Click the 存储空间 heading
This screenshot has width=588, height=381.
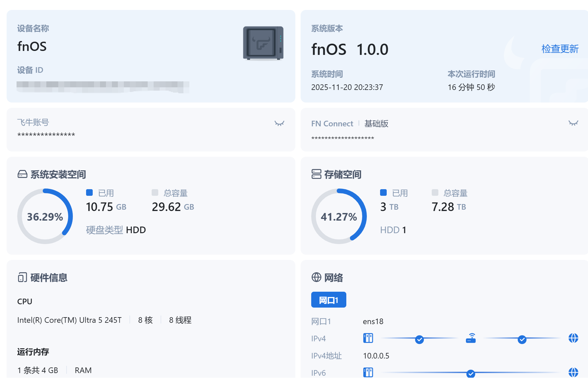point(343,174)
